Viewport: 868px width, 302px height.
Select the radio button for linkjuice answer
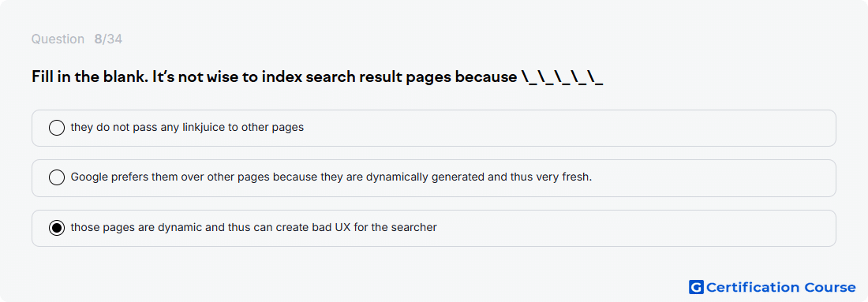pos(57,128)
